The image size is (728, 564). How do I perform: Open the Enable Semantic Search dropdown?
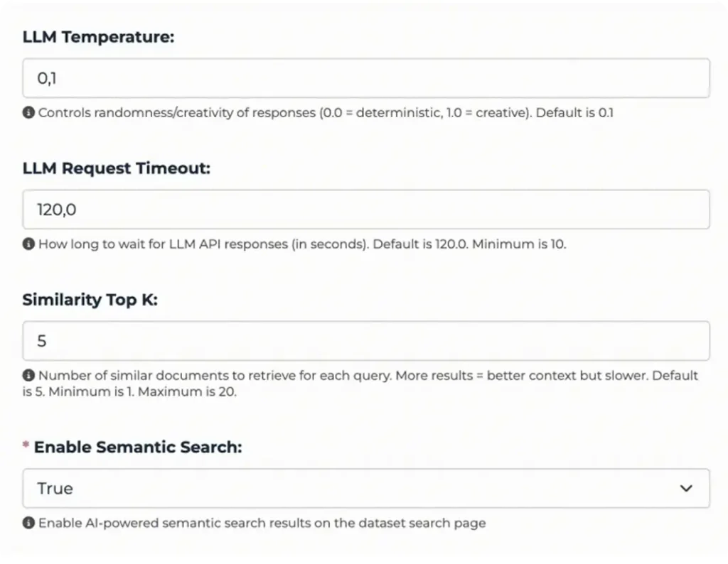pyautogui.click(x=366, y=489)
